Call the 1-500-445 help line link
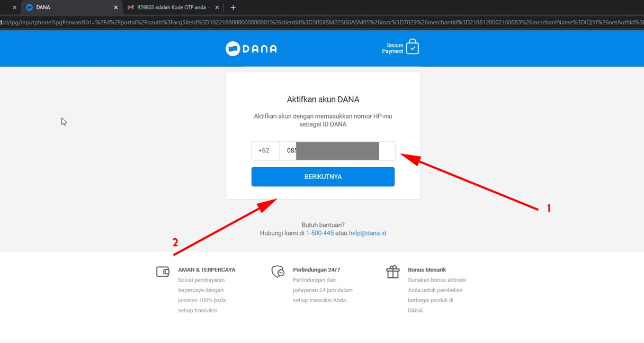Viewport: 644px width, 343px height. tap(320, 233)
